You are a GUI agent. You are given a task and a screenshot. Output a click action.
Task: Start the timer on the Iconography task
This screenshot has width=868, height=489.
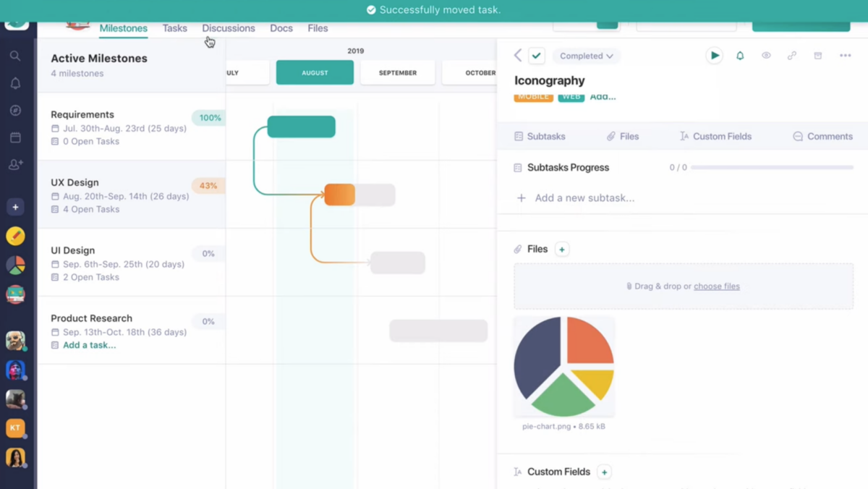click(x=714, y=56)
